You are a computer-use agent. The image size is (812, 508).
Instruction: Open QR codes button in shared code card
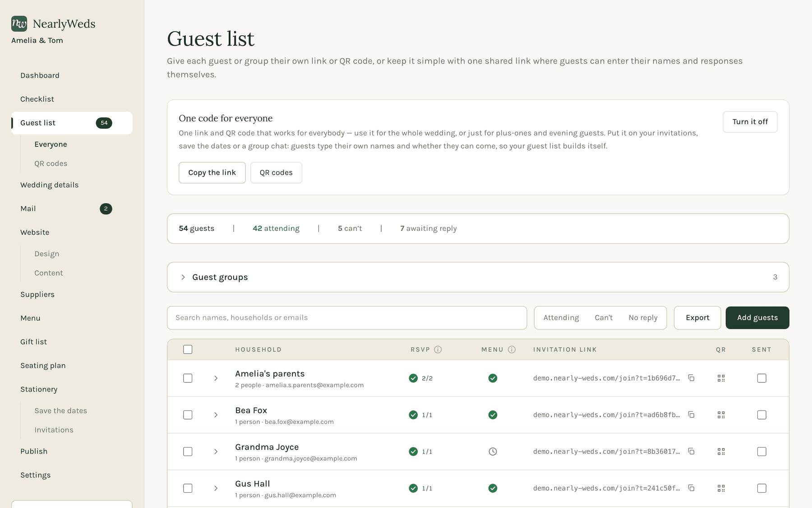point(276,172)
